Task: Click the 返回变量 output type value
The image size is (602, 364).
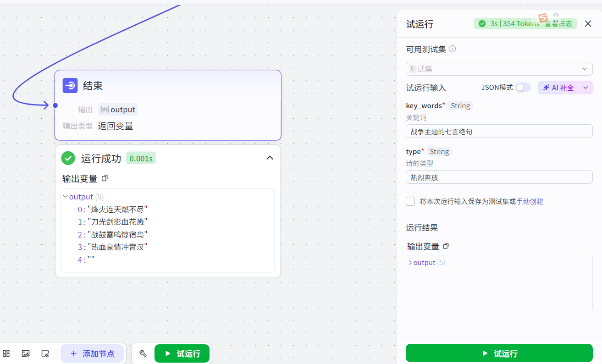Action: pos(116,126)
